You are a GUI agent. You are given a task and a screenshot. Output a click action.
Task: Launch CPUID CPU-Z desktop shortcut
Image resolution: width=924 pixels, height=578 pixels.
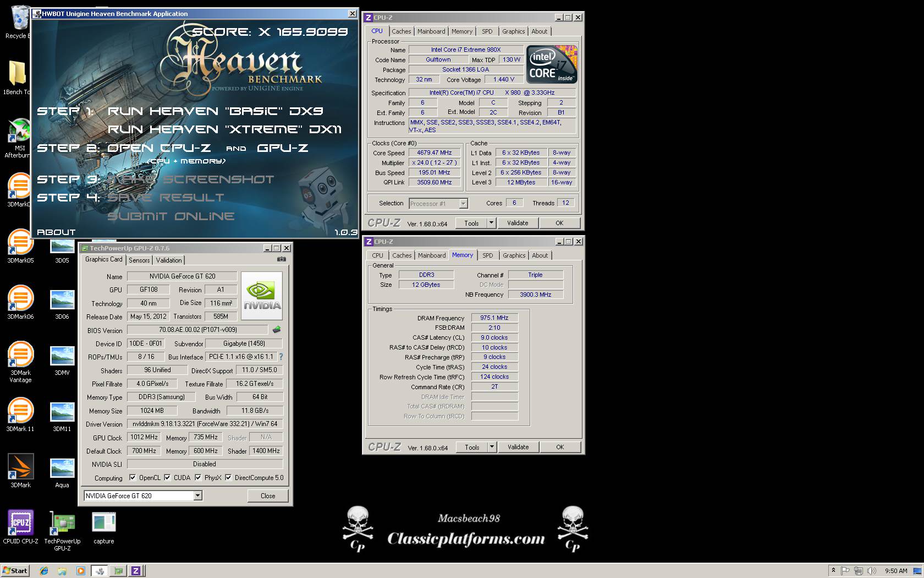[x=20, y=527]
